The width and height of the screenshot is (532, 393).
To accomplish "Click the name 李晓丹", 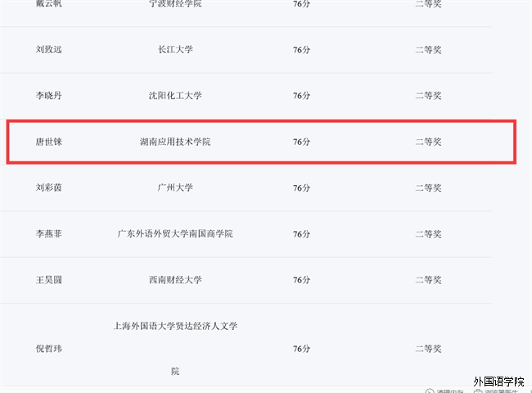I will click(x=49, y=96).
